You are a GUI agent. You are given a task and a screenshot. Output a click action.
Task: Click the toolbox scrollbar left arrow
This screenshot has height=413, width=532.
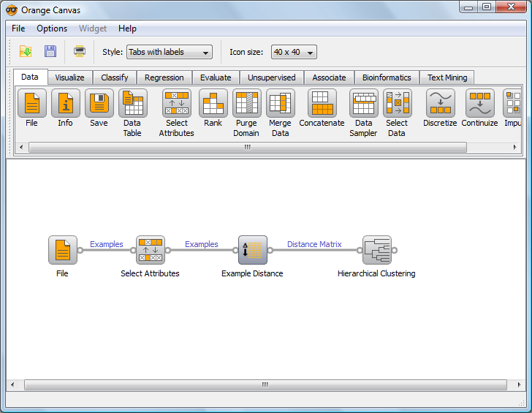click(21, 147)
